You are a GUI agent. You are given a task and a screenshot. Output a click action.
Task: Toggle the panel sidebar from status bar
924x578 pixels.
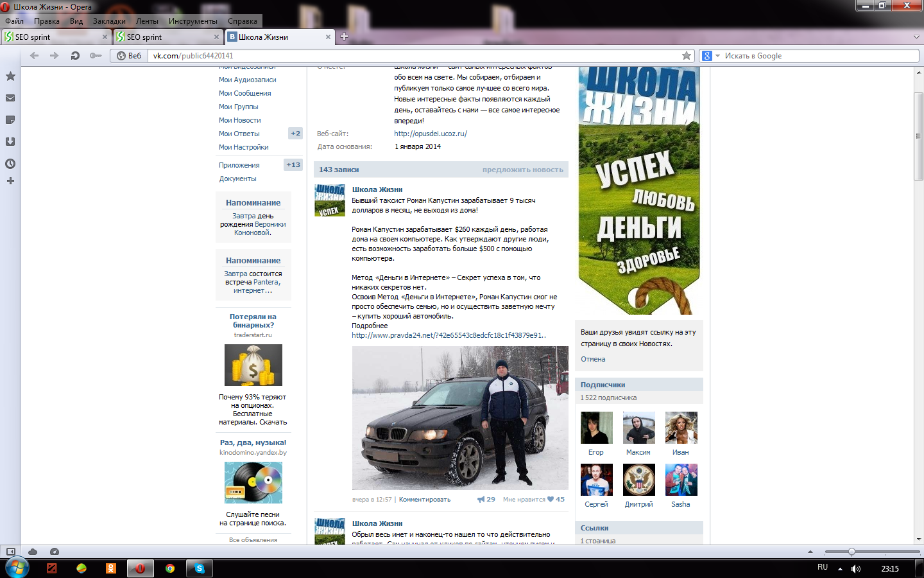[x=10, y=552]
